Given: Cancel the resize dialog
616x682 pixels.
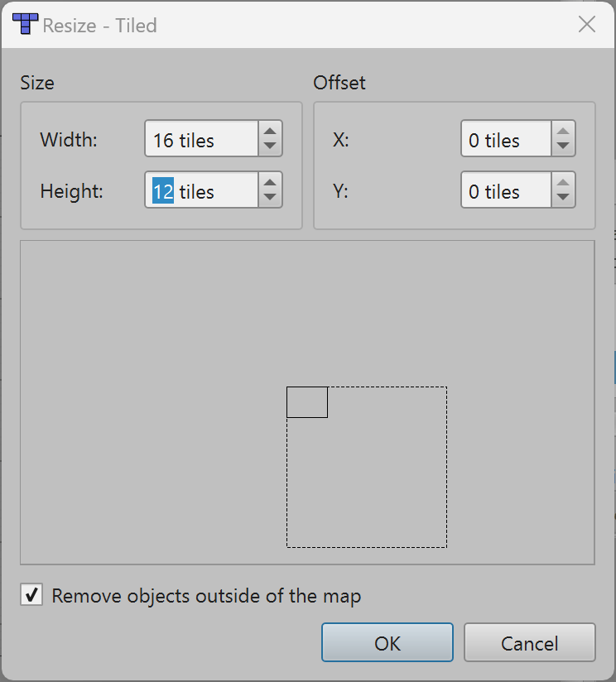Looking at the screenshot, I should pyautogui.click(x=529, y=642).
